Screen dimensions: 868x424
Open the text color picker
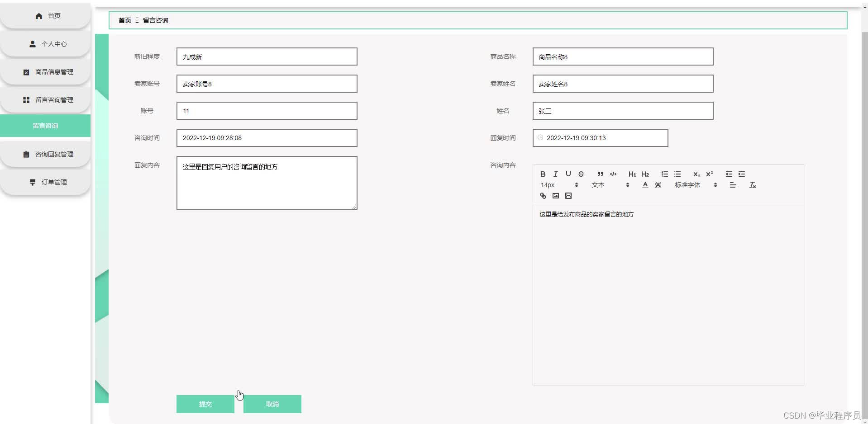(x=645, y=185)
